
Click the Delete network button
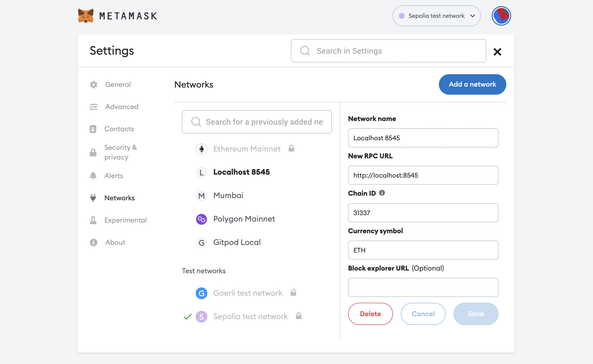click(x=370, y=314)
